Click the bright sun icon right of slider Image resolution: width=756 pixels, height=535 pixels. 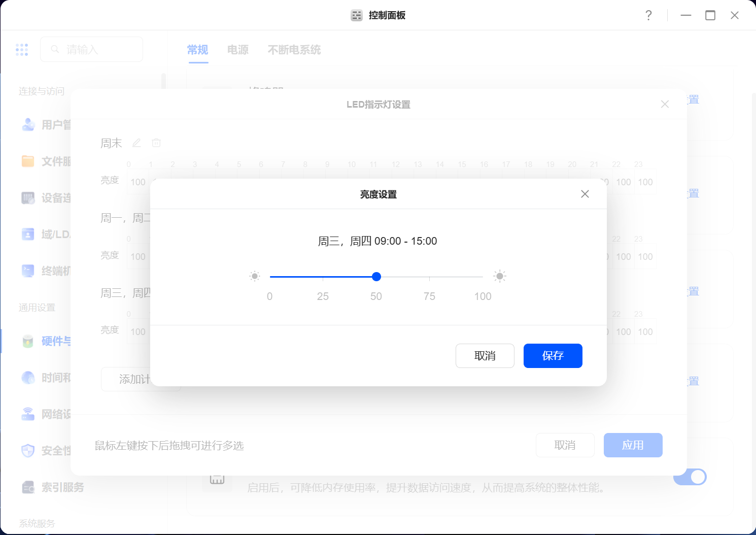(500, 276)
